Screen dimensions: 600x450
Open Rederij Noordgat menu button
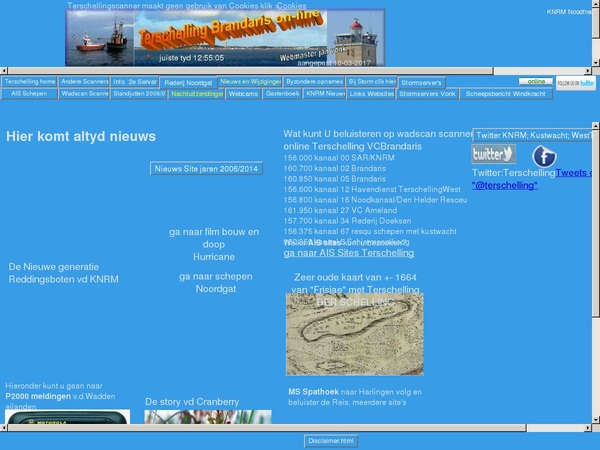coord(188,83)
